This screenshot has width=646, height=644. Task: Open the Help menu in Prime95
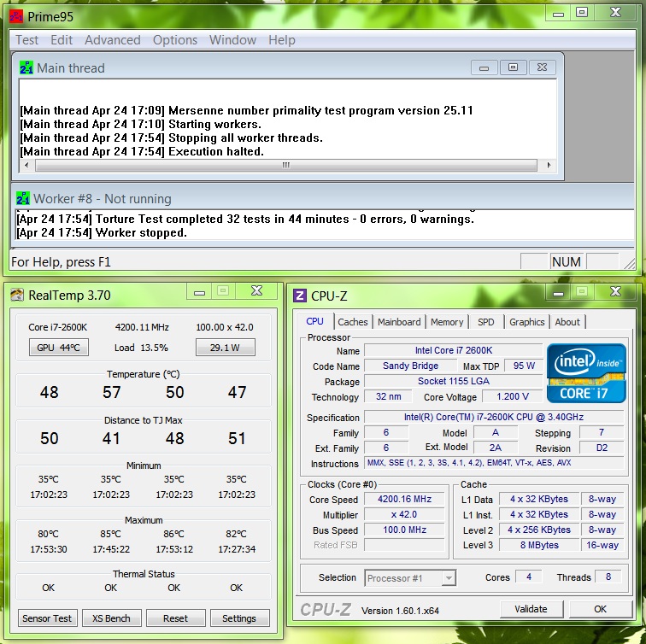282,40
